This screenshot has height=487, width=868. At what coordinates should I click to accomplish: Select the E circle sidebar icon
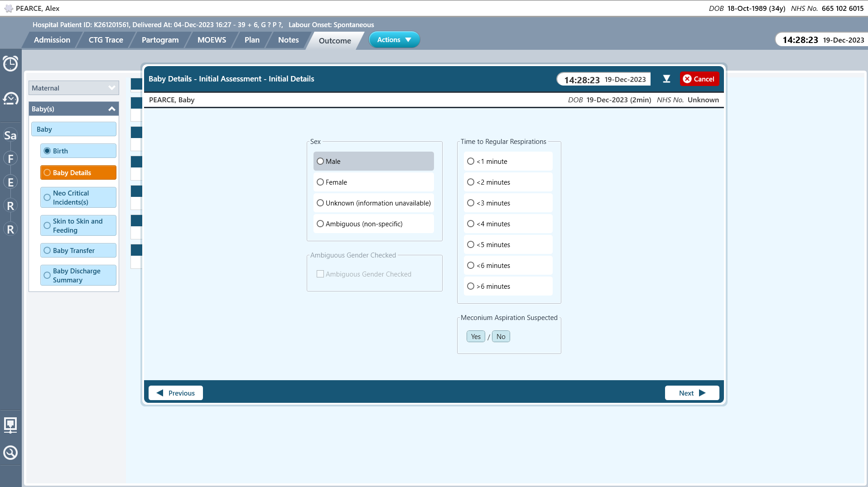[x=10, y=182]
